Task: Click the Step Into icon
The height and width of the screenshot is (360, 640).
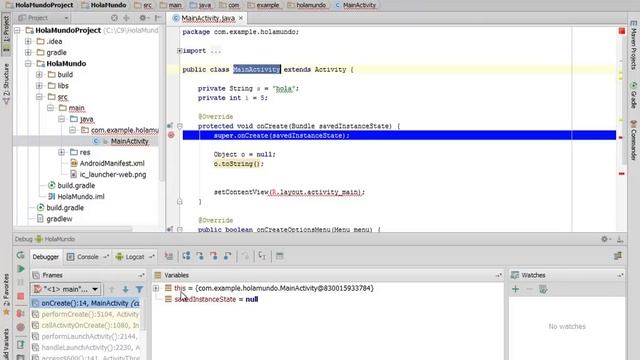Action: tap(200, 256)
